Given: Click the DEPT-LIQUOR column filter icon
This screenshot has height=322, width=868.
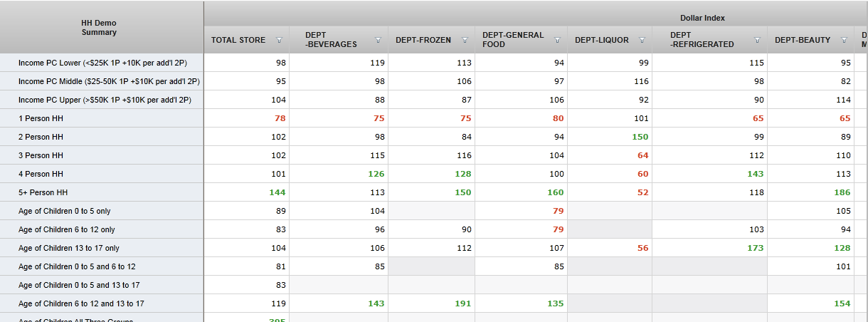Looking at the screenshot, I should (642, 41).
